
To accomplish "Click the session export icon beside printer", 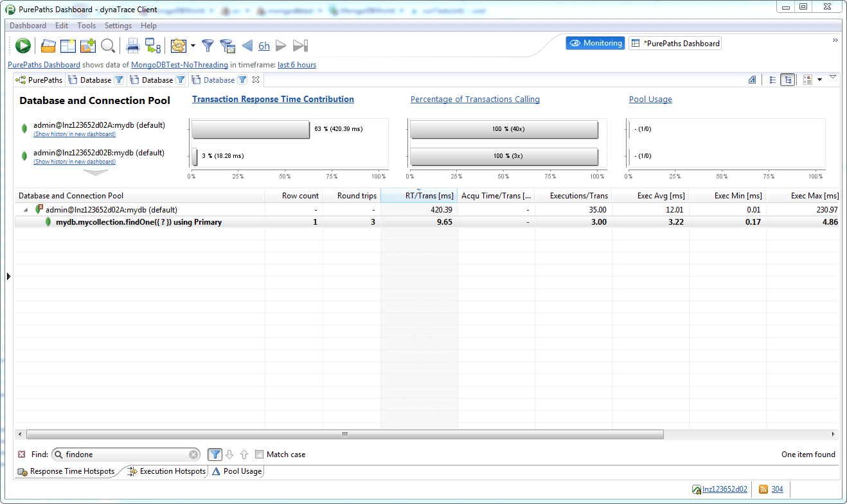I will coord(152,46).
